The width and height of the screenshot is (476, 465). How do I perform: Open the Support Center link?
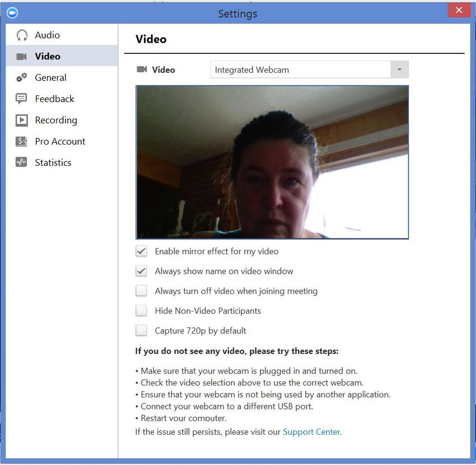311,432
